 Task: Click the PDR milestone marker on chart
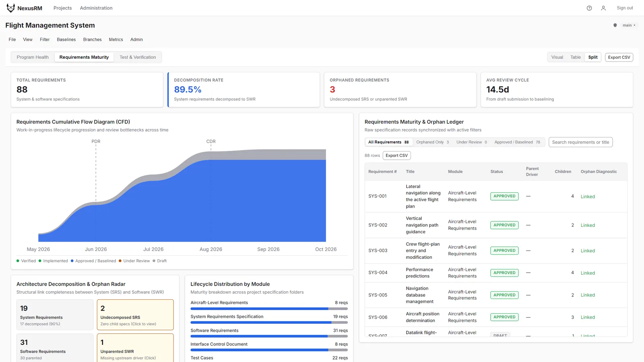click(96, 142)
